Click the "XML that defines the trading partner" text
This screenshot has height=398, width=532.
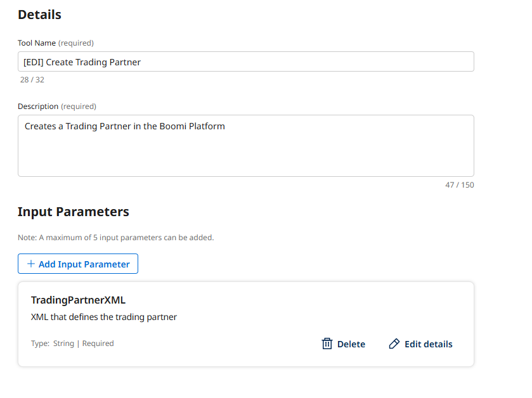click(x=103, y=317)
